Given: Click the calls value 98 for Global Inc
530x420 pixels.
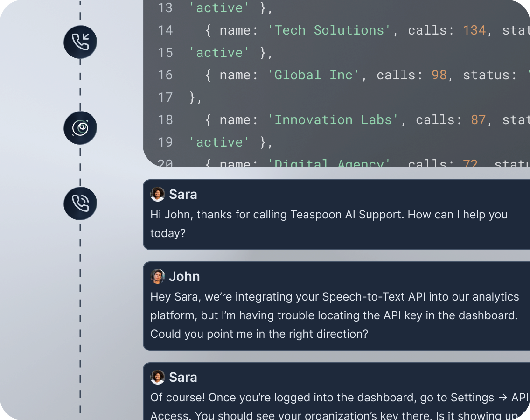Looking at the screenshot, I should coord(439,75).
